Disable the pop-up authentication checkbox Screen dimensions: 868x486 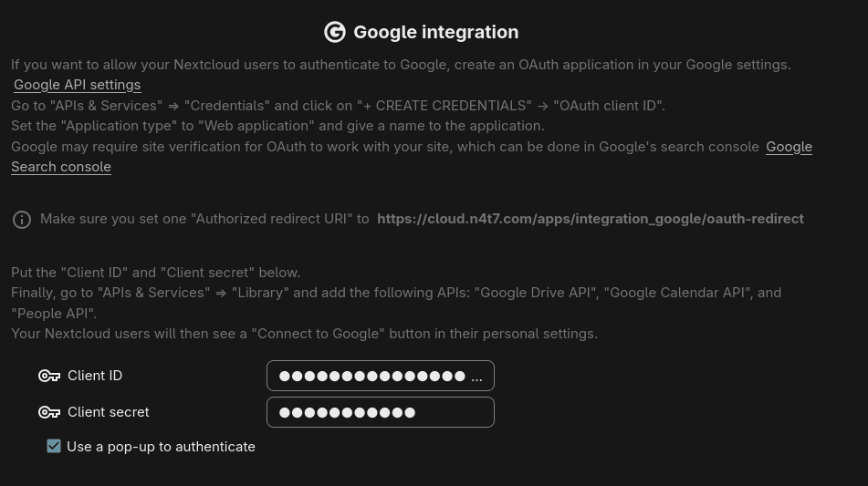(54, 446)
